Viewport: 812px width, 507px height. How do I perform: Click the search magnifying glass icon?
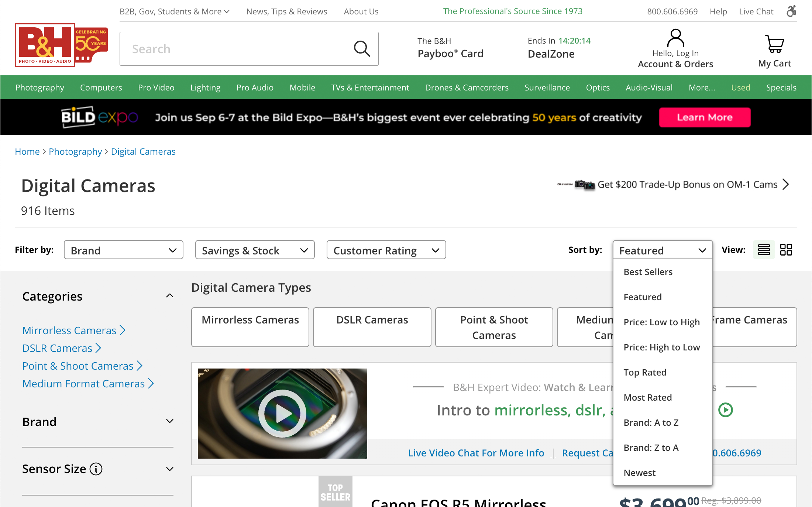362,48
